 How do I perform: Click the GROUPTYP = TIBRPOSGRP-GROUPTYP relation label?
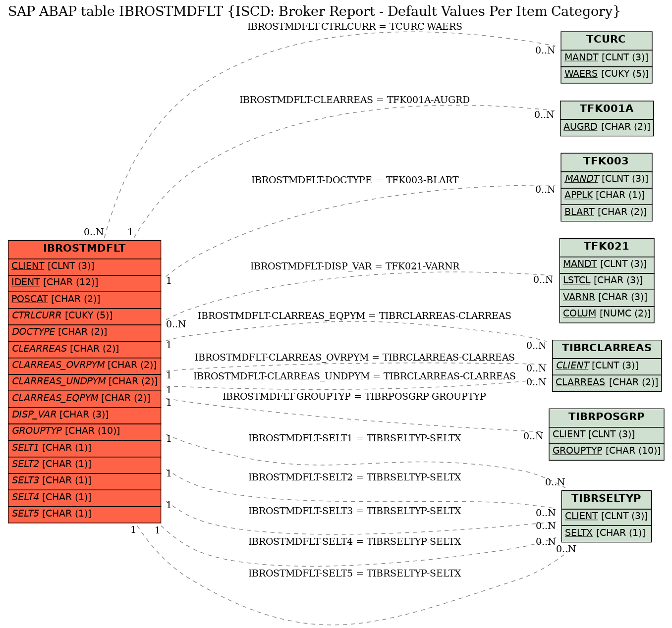(x=354, y=397)
